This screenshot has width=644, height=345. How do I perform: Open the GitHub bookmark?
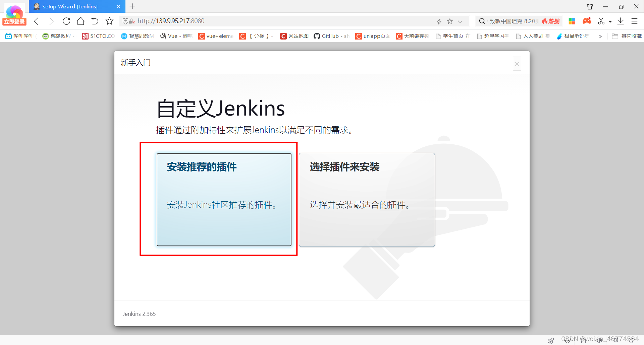(x=332, y=36)
